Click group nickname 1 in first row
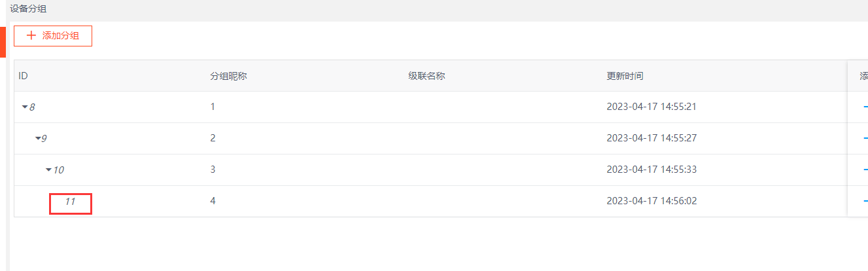The image size is (868, 271). pos(213,106)
